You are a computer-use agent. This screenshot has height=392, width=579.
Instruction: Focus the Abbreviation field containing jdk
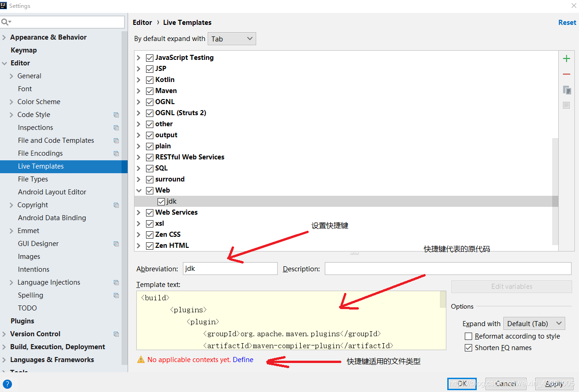click(x=230, y=269)
